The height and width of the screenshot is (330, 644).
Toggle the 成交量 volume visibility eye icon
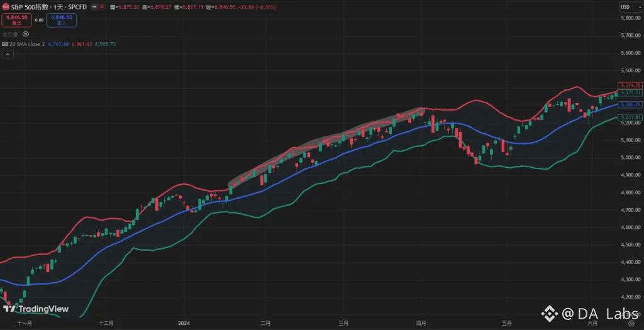pyautogui.click(x=25, y=34)
